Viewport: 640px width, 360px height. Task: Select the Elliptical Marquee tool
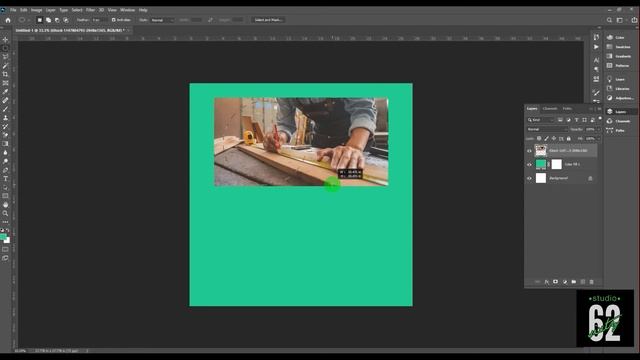tap(5, 48)
